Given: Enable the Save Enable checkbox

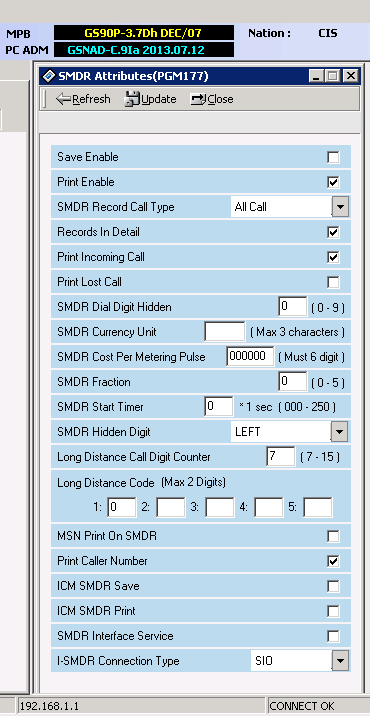Looking at the screenshot, I should click(x=334, y=158).
